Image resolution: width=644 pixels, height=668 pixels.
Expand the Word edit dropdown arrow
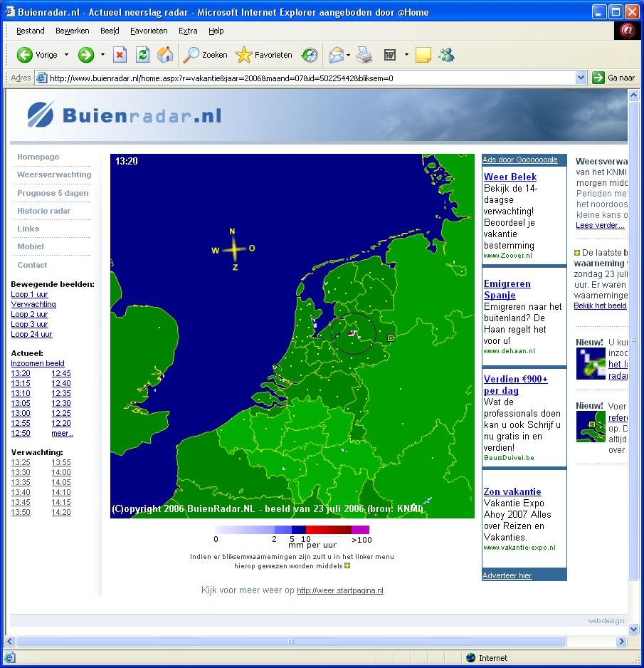point(406,55)
